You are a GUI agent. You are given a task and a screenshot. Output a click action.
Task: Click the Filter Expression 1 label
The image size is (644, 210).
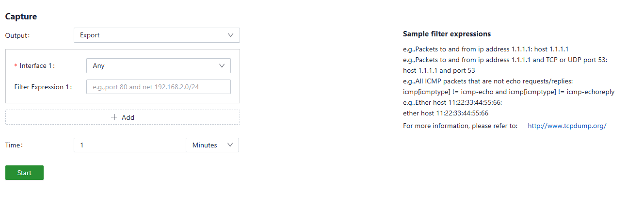(43, 87)
